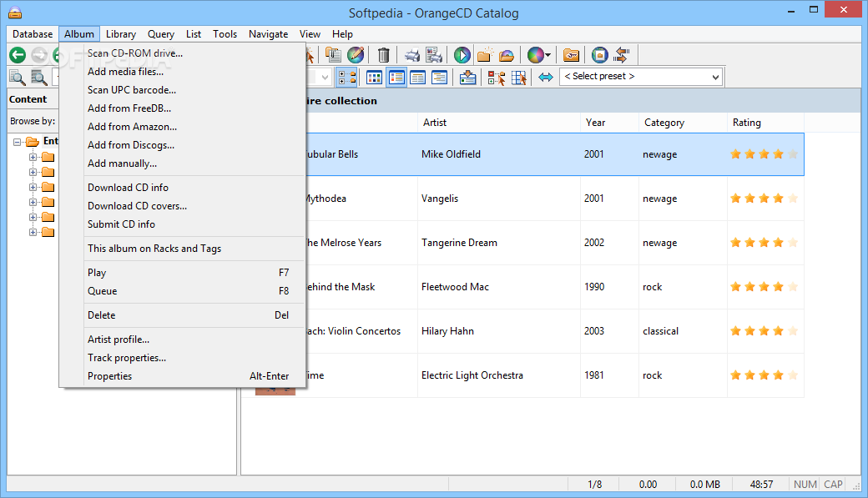Expand the first subfolder in the tree
868x498 pixels.
point(33,157)
